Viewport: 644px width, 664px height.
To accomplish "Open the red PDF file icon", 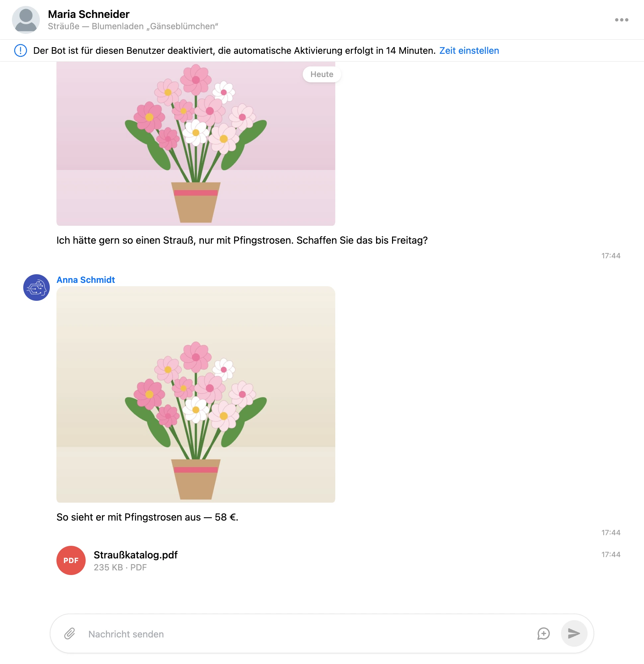I will tap(71, 560).
